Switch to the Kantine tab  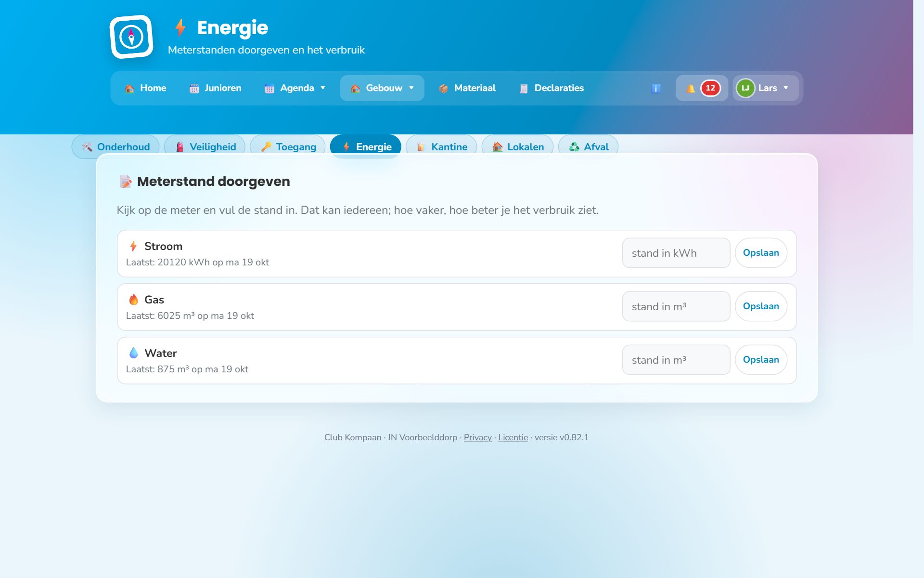(x=441, y=147)
